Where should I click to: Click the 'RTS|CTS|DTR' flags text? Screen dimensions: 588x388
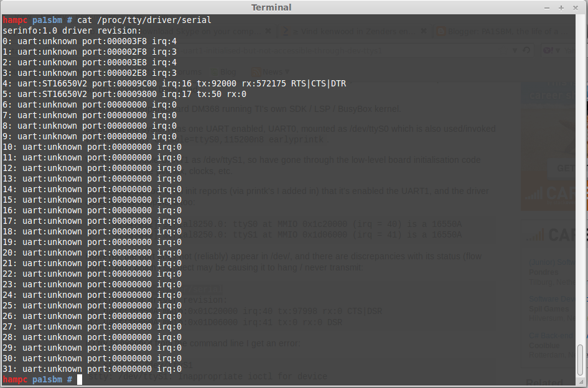319,83
